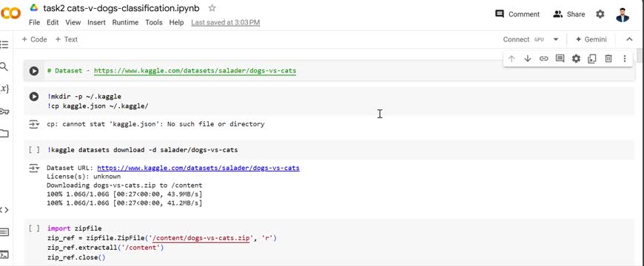Open more cell actions three-dot menu
Screen dimensions: 644x266
click(x=625, y=58)
